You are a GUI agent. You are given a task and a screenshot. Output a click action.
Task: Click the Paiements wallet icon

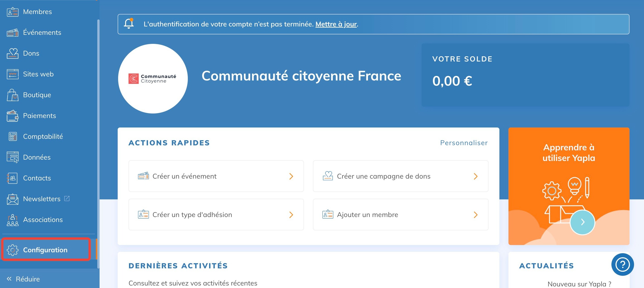(12, 116)
